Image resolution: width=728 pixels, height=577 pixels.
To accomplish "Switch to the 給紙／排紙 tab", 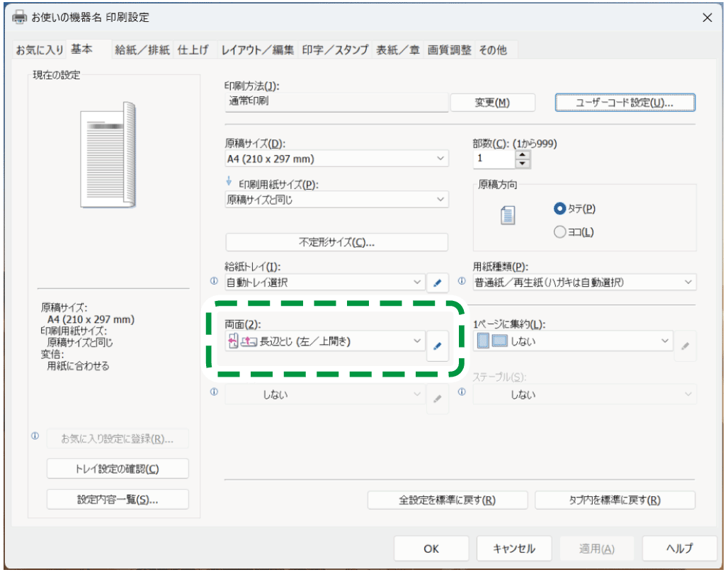I will point(142,50).
